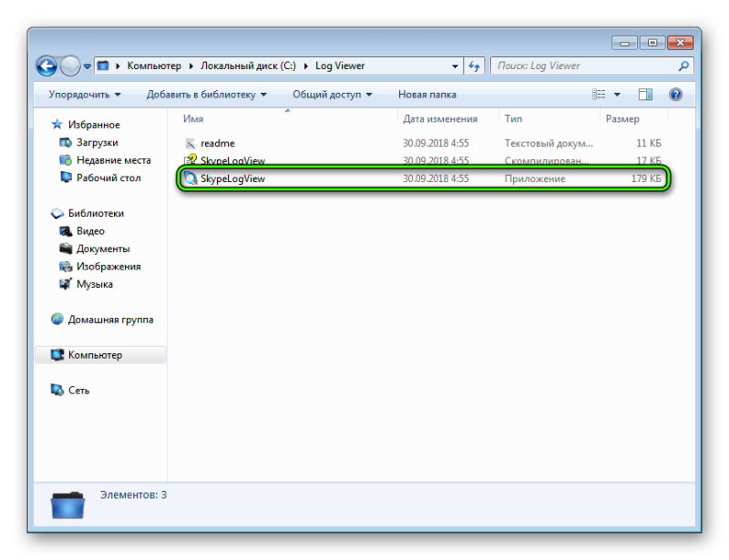Viewport: 729px width, 560px height.
Task: Click the help file icon with question mark
Action: pyautogui.click(x=190, y=159)
